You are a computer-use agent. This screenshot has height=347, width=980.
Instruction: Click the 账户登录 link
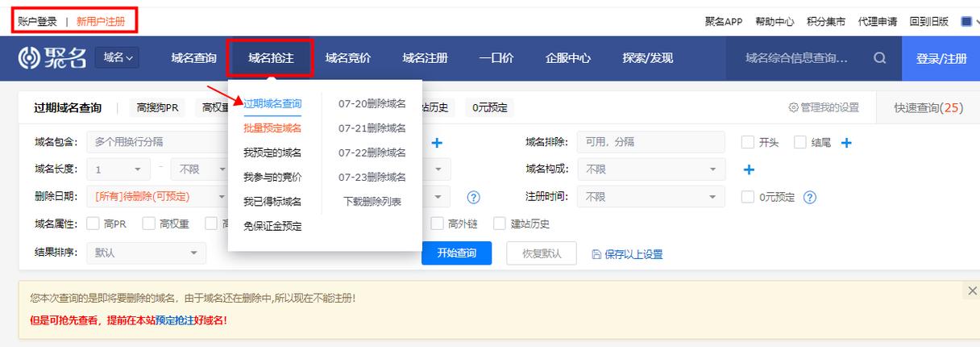click(38, 22)
